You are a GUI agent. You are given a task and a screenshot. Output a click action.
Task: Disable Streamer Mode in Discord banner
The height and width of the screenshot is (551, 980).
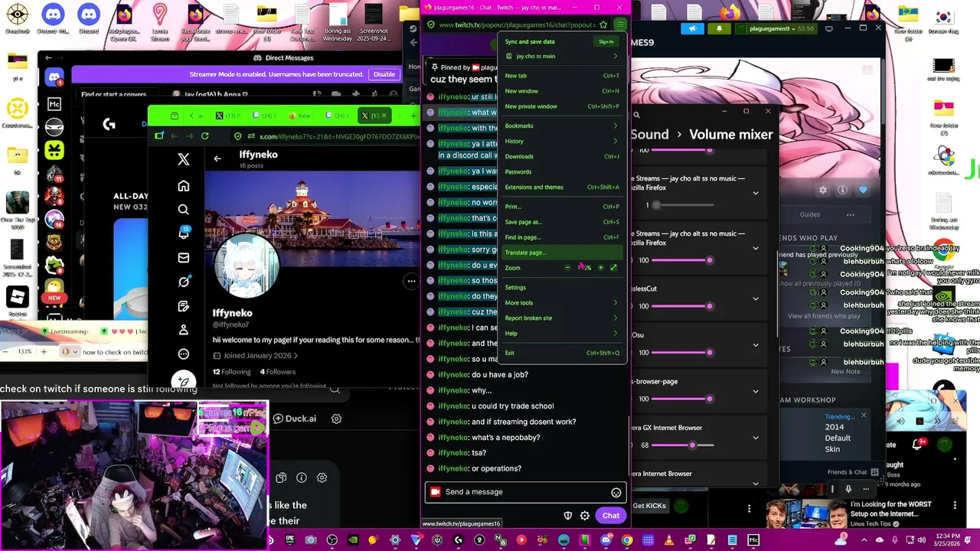tap(384, 74)
